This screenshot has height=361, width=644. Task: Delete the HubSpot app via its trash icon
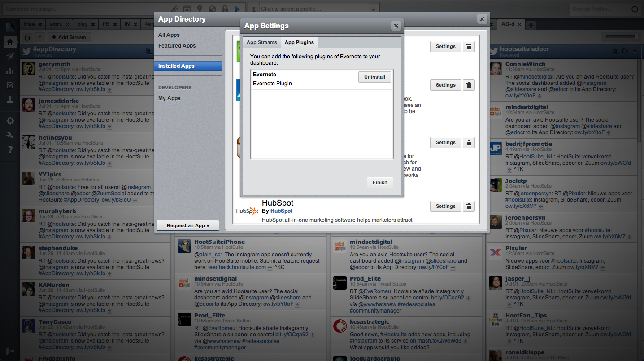pos(469,206)
